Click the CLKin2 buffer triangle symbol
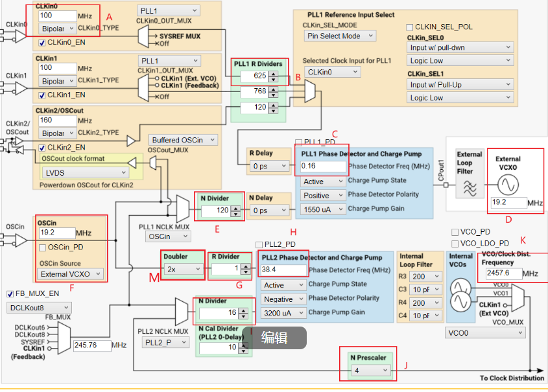 pos(131,141)
